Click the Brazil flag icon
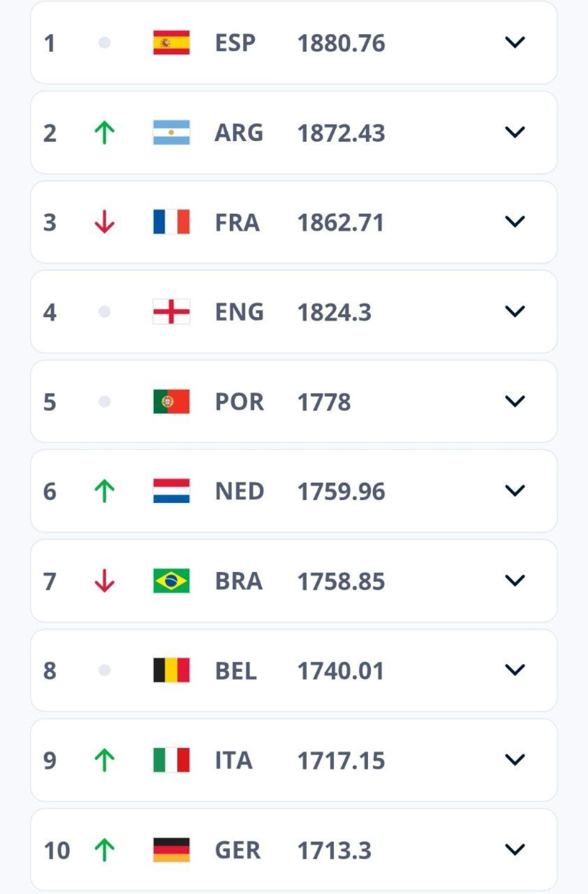 tap(171, 581)
